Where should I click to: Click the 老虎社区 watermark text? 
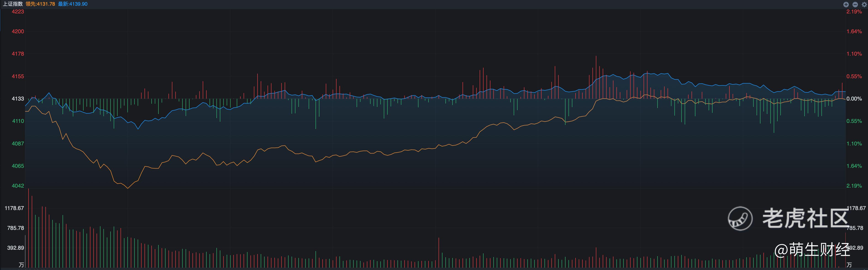point(805,218)
